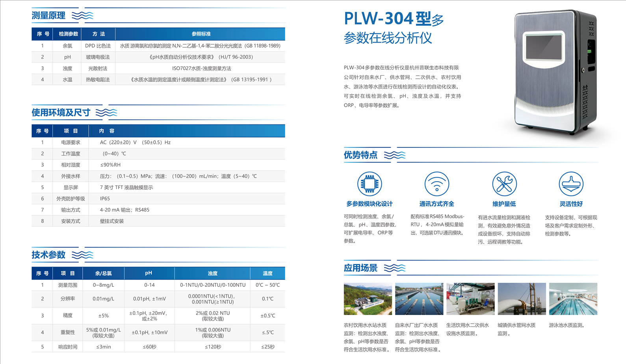Click the wave icon beside 技术参数
The width and height of the screenshot is (626, 364).
point(82,255)
